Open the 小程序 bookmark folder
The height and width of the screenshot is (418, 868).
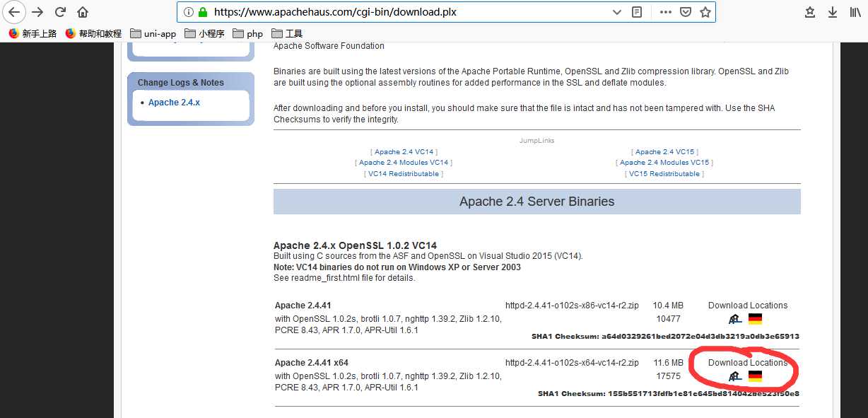tap(204, 33)
